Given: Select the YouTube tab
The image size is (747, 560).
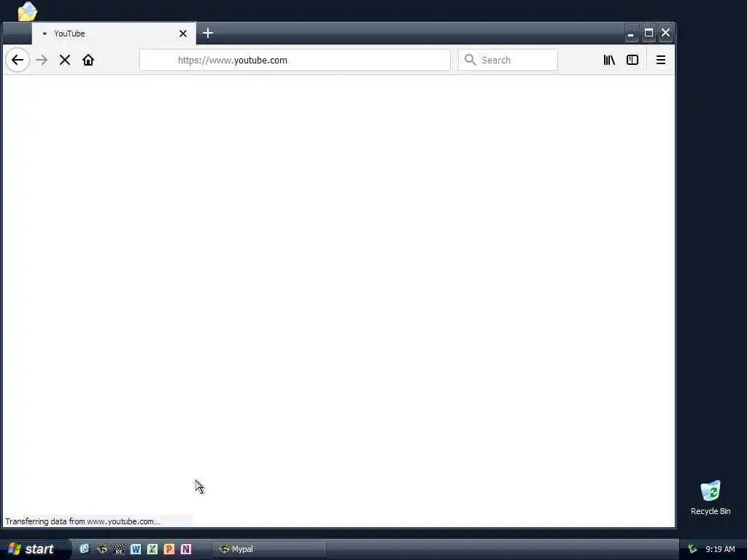Looking at the screenshot, I should (x=114, y=34).
